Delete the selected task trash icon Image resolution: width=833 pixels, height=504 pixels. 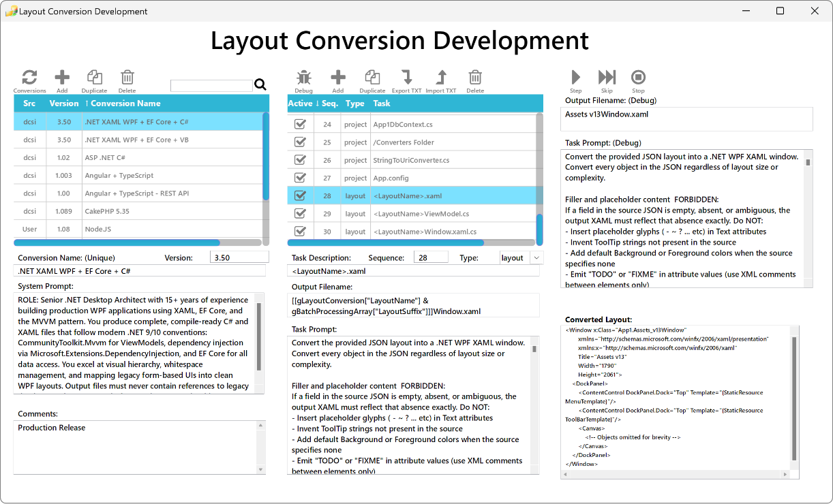coord(475,78)
